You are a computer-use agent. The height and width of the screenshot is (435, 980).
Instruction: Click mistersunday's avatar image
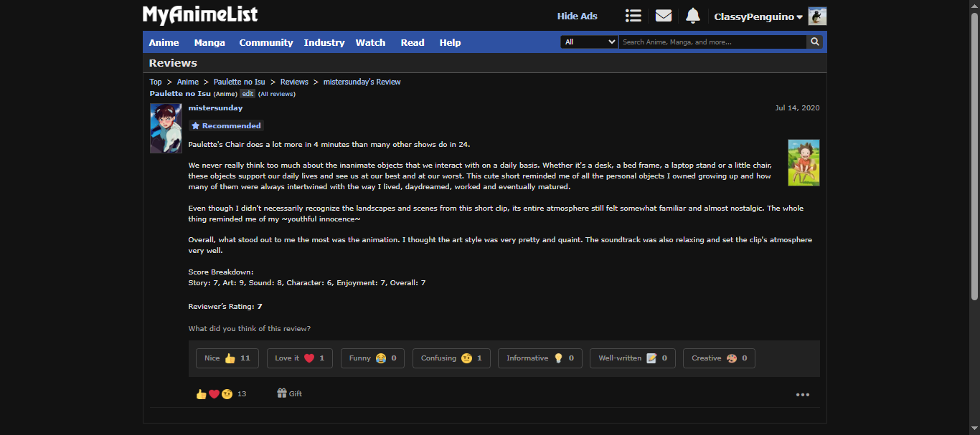pyautogui.click(x=166, y=128)
